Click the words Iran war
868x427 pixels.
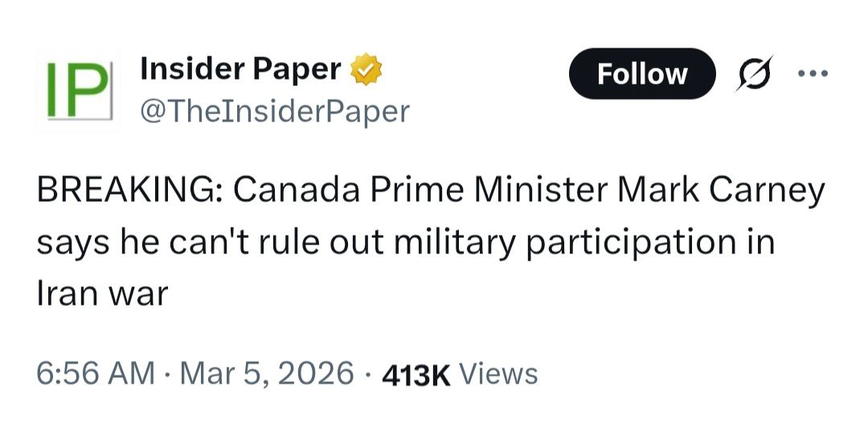click(x=101, y=294)
